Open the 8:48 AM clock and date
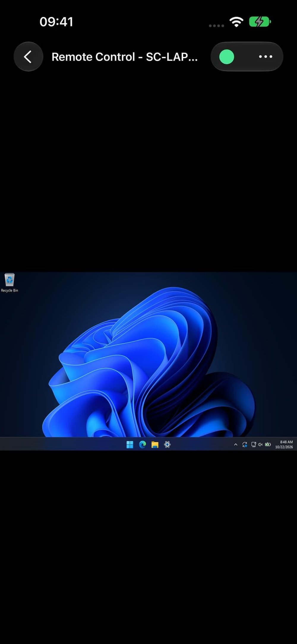Image resolution: width=297 pixels, height=644 pixels. (284, 444)
